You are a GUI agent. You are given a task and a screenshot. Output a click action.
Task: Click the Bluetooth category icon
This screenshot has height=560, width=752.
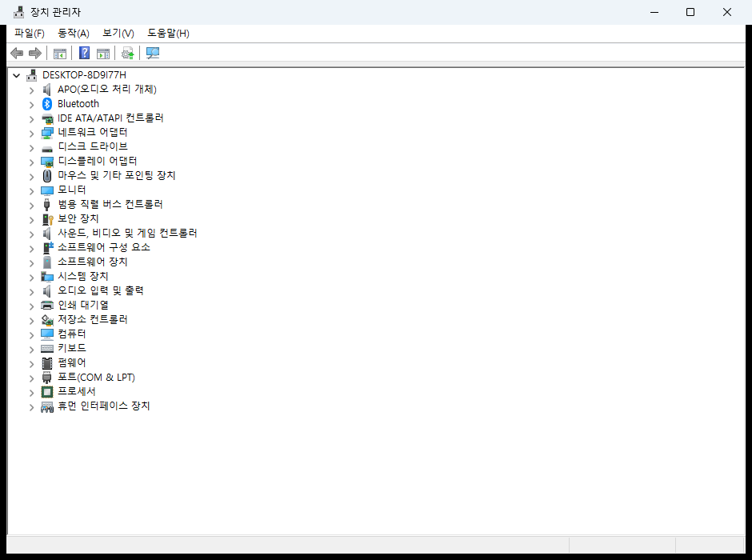coord(47,104)
